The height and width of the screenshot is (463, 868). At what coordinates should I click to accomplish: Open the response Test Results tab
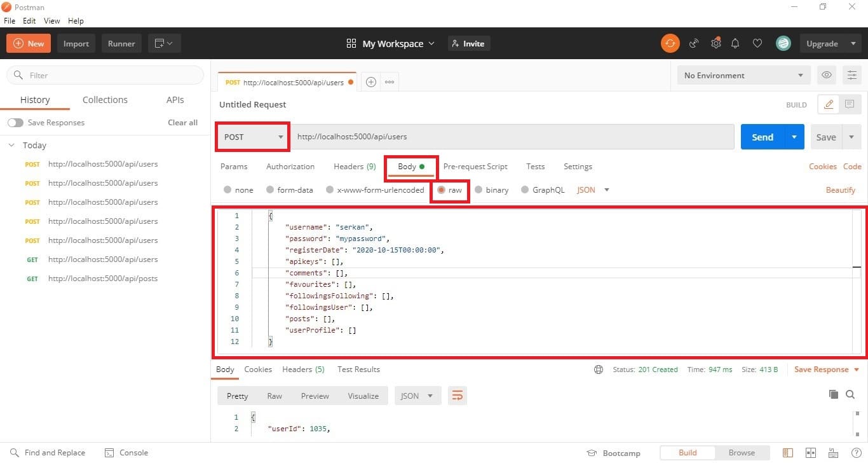[x=358, y=370]
